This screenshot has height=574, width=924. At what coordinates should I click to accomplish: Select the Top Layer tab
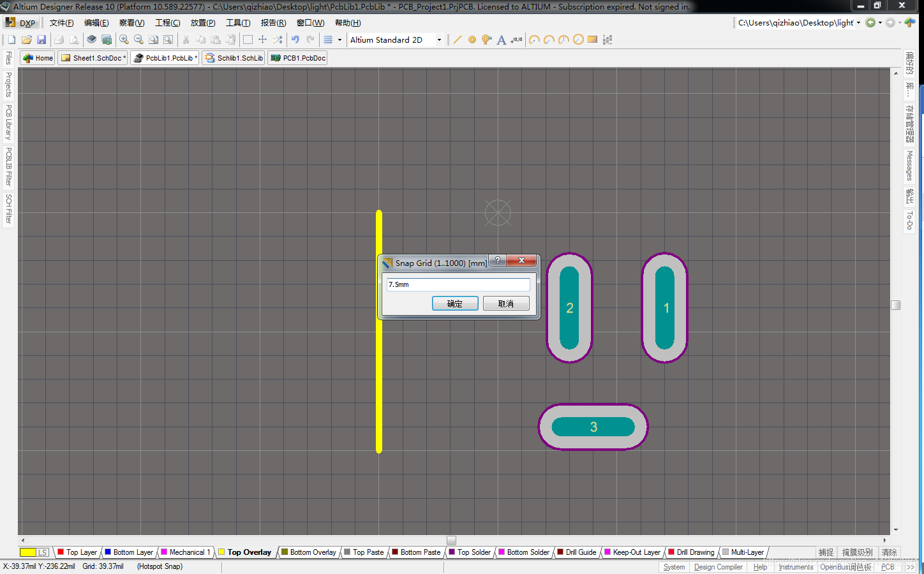(78, 552)
